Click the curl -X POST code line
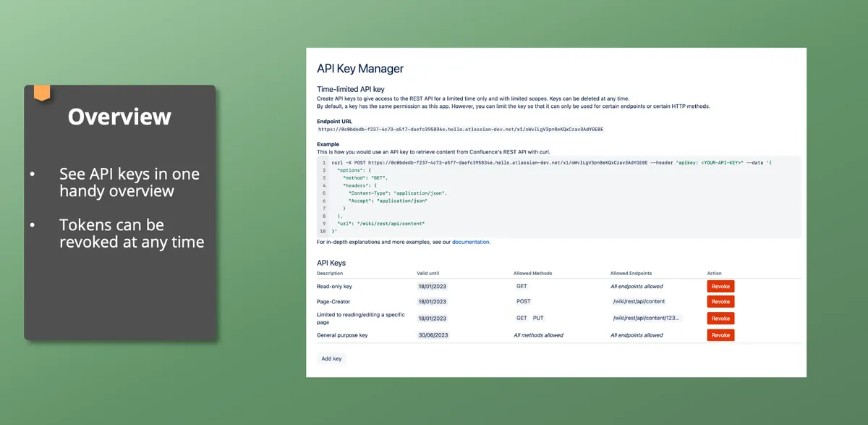This screenshot has width=868, height=425. tap(552, 163)
